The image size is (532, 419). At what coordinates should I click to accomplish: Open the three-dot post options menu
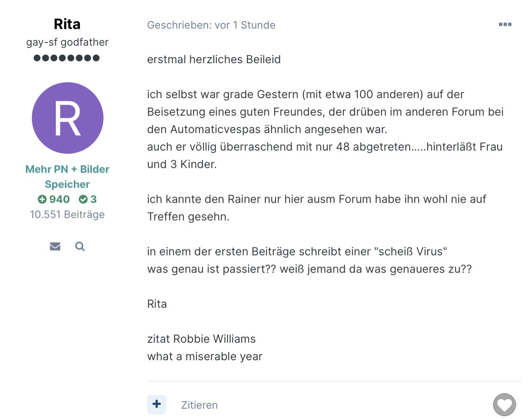coord(505,25)
